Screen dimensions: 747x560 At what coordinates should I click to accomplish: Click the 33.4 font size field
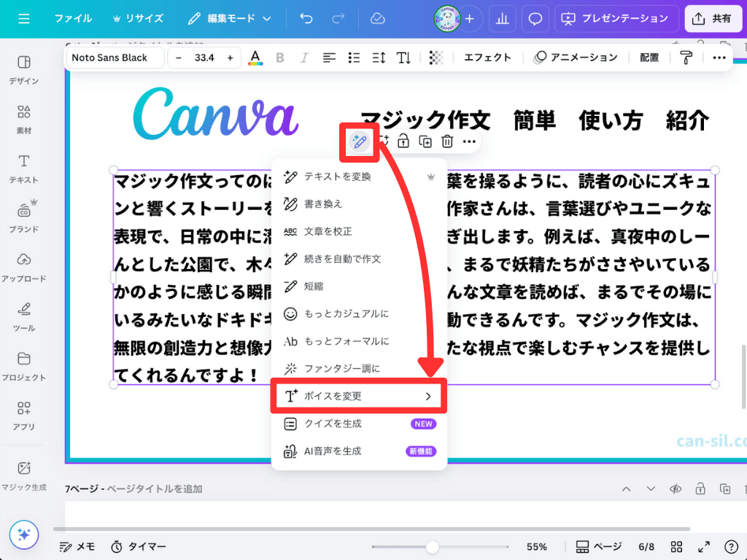coord(204,58)
